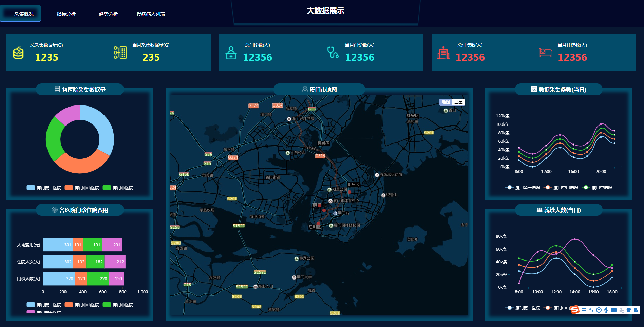Click the 地图 button on the map
The width and height of the screenshot is (644, 327).
(446, 102)
